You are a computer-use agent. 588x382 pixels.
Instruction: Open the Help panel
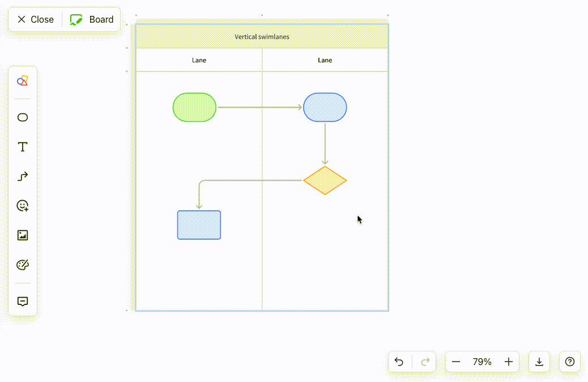(x=569, y=362)
